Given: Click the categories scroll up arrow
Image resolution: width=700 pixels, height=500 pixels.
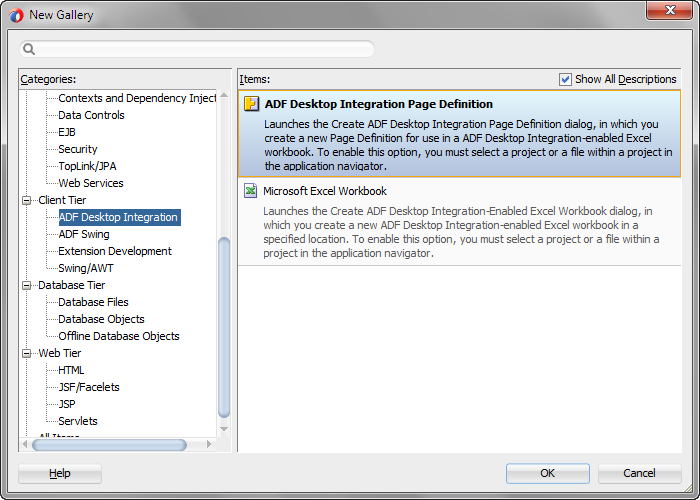Looking at the screenshot, I should click(x=224, y=96).
